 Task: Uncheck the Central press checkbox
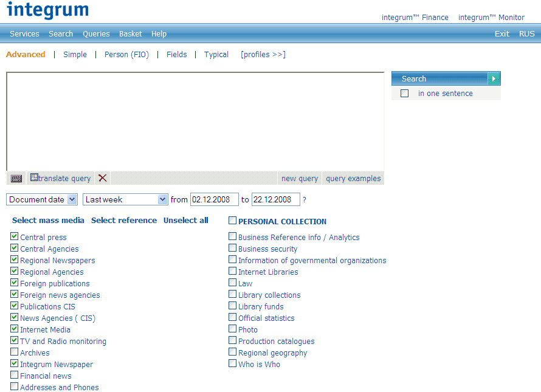coord(15,236)
